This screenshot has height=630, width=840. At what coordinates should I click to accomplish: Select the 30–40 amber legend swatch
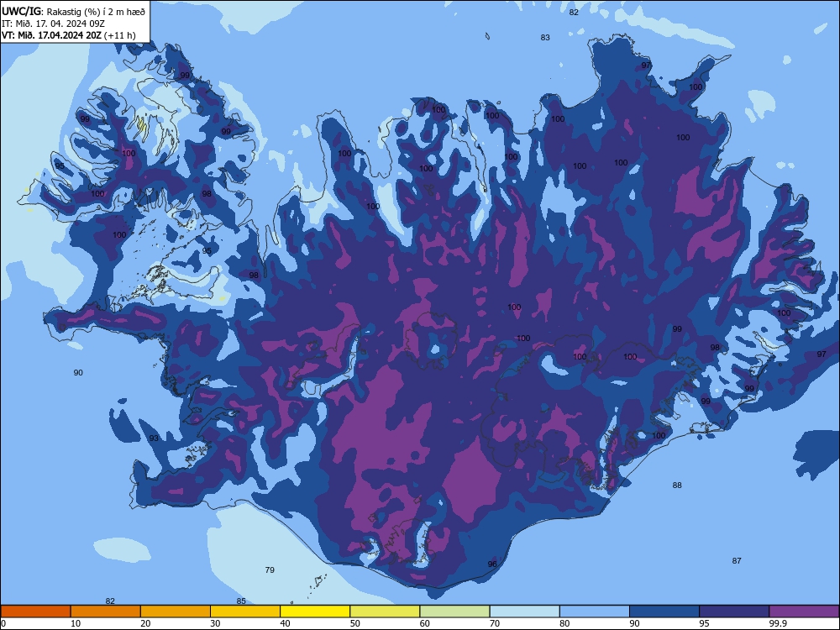(x=245, y=612)
